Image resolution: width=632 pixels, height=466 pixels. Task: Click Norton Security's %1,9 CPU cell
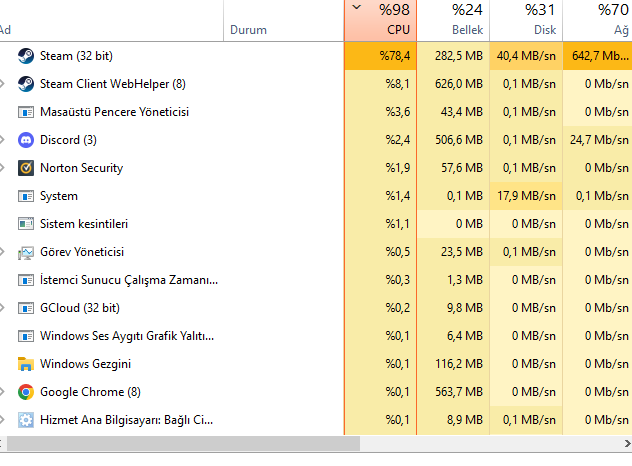point(380,168)
